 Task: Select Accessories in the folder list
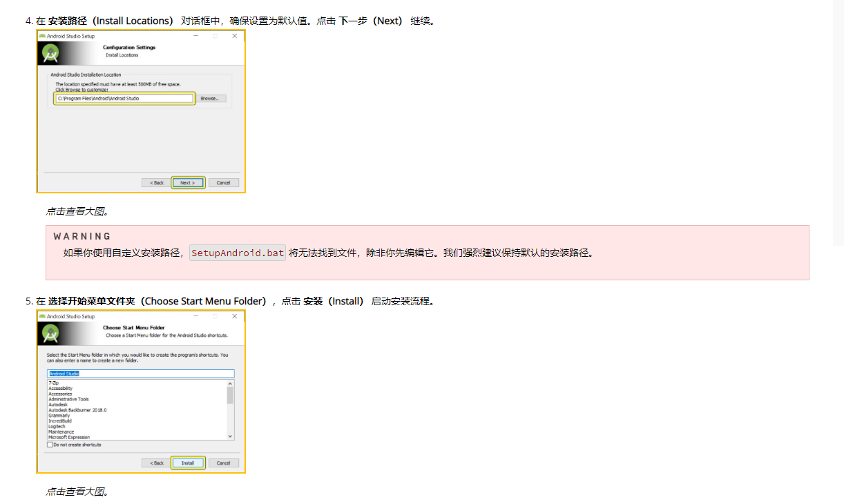60,394
